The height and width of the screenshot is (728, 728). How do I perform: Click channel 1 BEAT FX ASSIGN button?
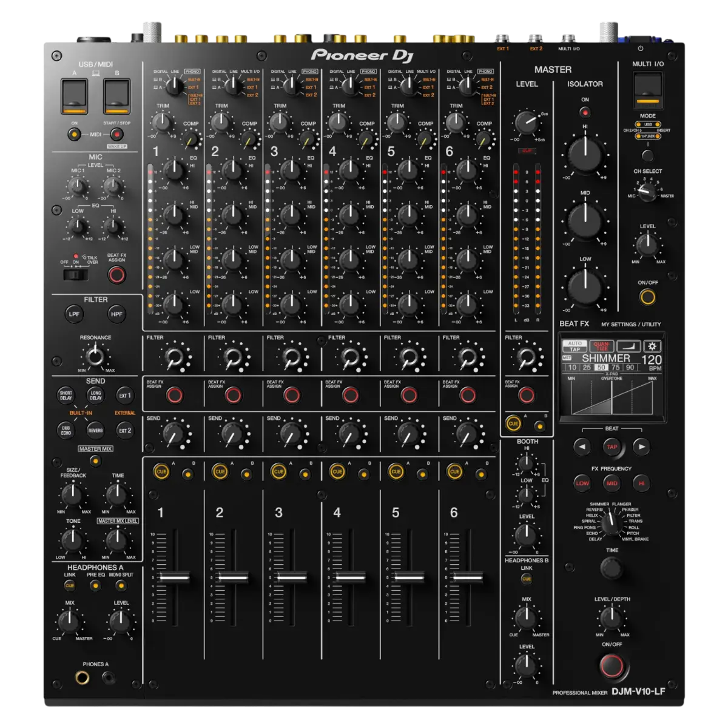175,396
